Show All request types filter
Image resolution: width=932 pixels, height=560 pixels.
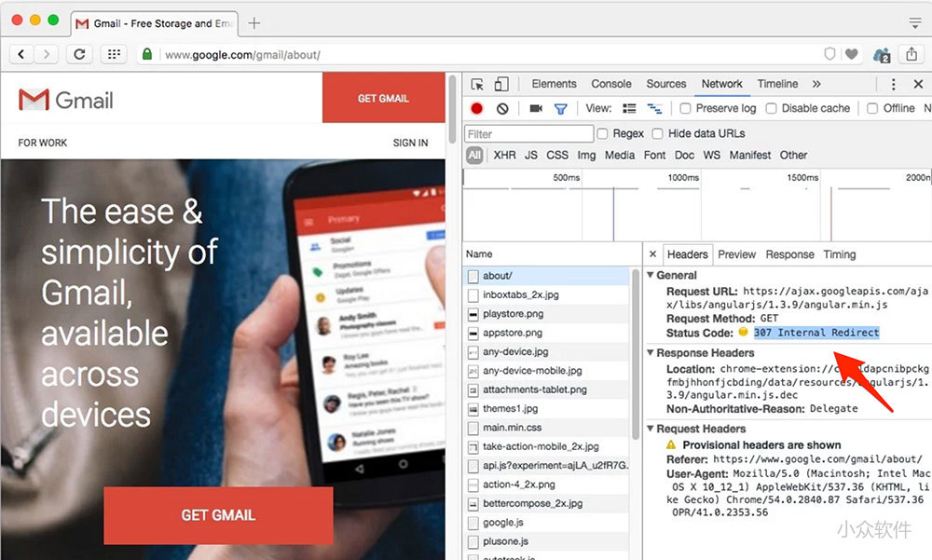(473, 156)
